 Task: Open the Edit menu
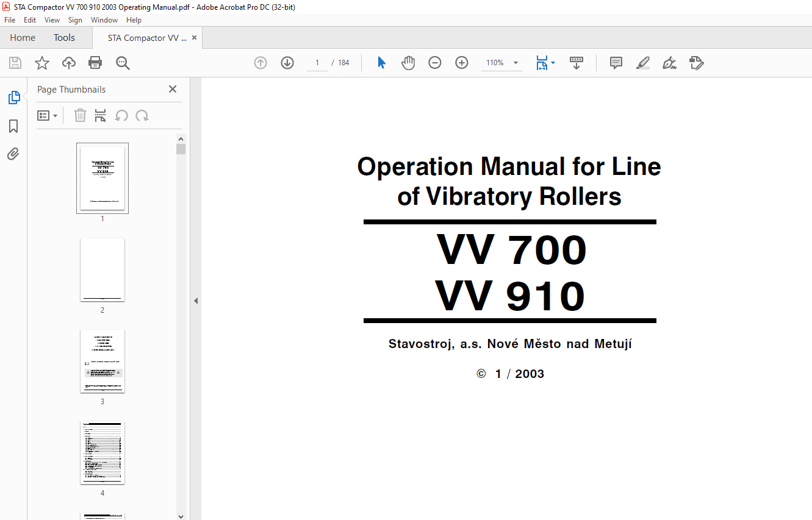[x=30, y=20]
